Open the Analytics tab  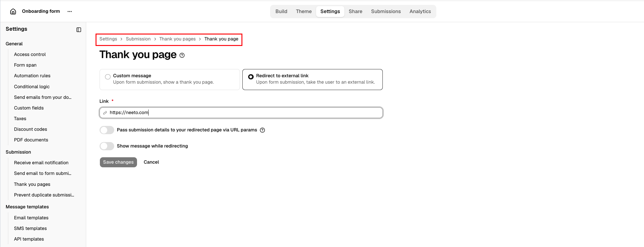(420, 12)
